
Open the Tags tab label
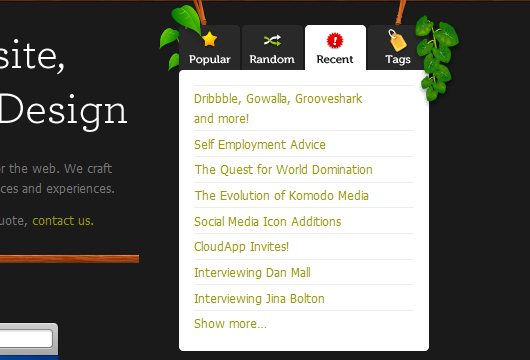pyautogui.click(x=398, y=60)
